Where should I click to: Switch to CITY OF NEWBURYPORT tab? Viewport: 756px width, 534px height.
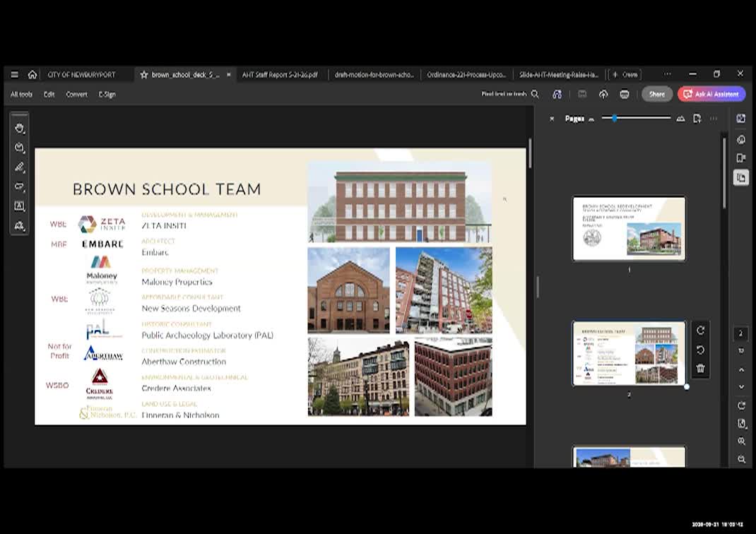point(81,75)
